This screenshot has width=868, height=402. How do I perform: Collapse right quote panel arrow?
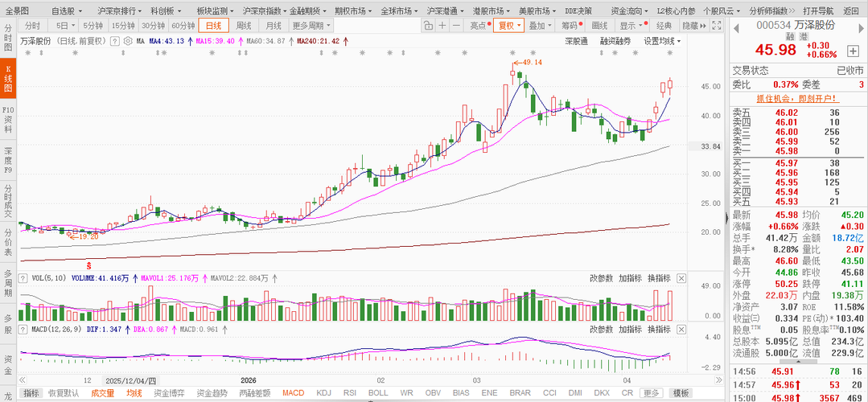pos(727,218)
